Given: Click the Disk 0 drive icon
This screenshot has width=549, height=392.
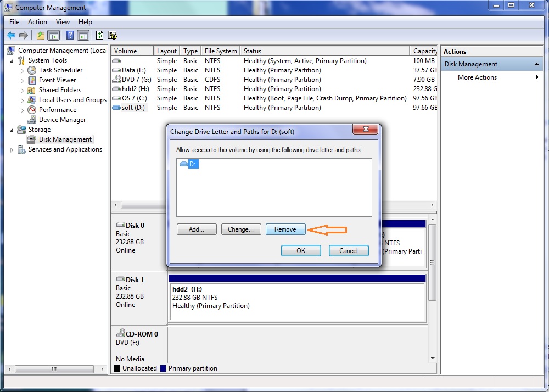Looking at the screenshot, I should (x=121, y=225).
